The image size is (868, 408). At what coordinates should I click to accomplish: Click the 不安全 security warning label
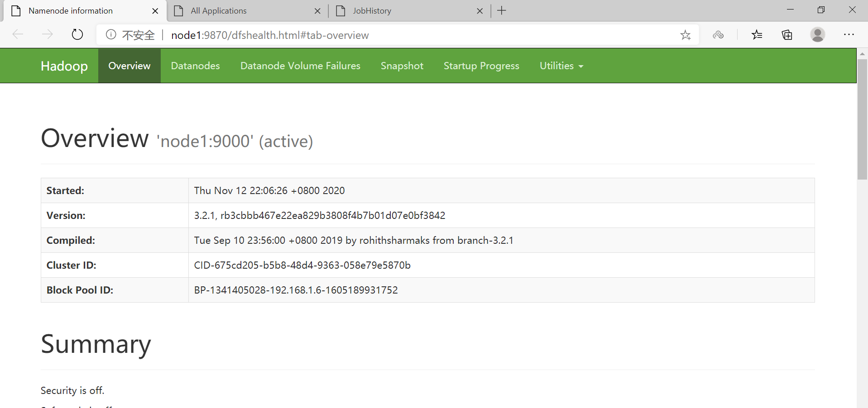point(138,35)
